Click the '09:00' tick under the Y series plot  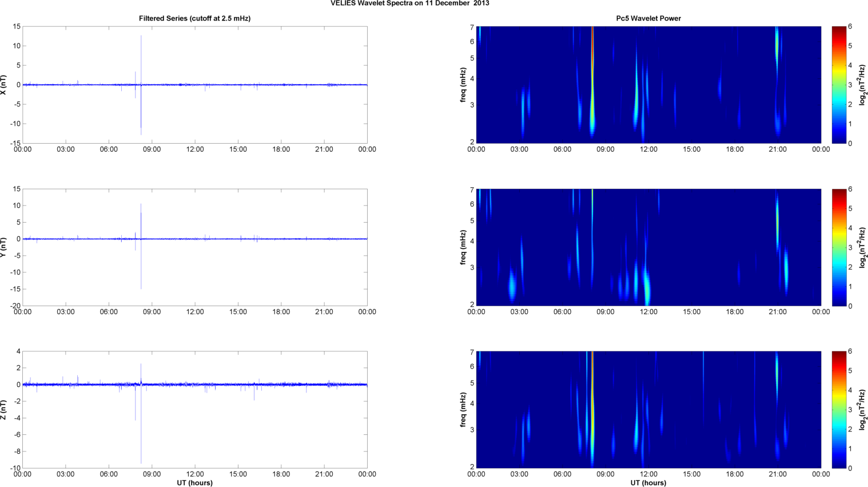pos(152,312)
